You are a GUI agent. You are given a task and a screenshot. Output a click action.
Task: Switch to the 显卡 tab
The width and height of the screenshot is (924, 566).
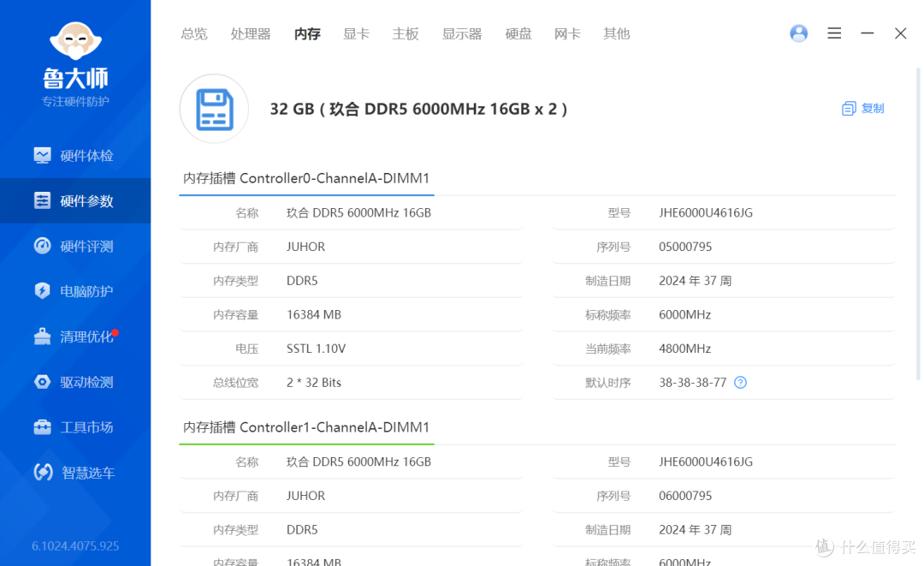356,33
